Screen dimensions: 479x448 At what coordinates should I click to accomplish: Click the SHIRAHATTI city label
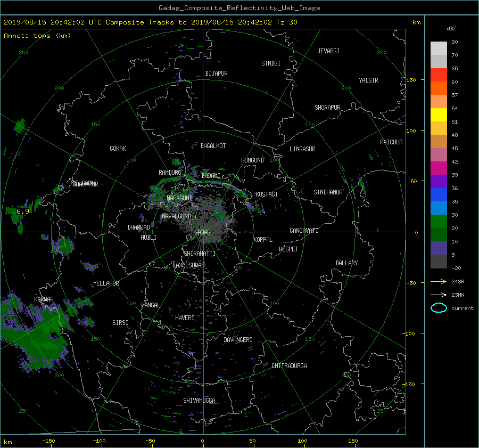coord(200,254)
